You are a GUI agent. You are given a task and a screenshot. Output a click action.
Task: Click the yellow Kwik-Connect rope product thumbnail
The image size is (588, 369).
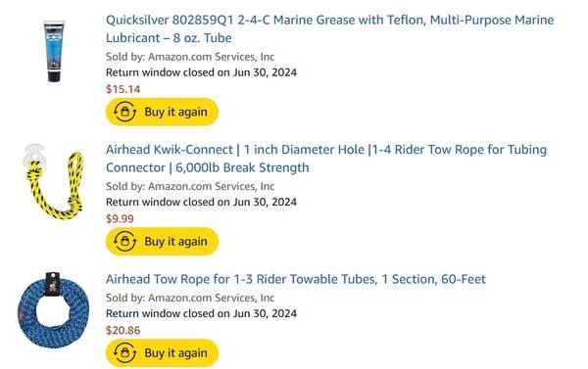click(x=53, y=181)
